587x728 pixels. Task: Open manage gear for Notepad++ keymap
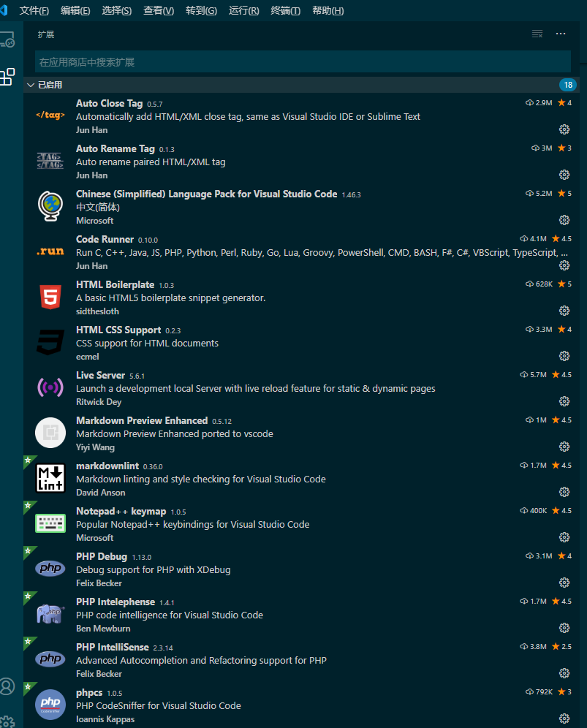tap(564, 537)
